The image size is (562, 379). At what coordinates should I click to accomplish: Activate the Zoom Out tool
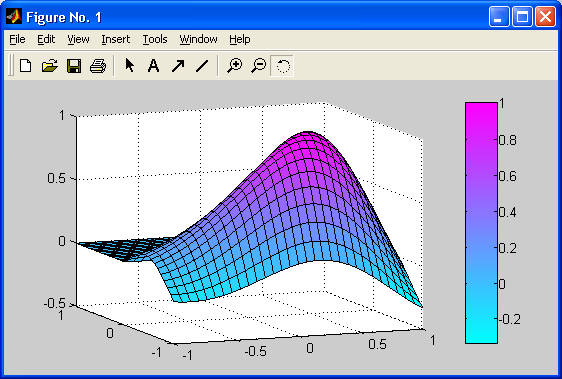[x=258, y=66]
